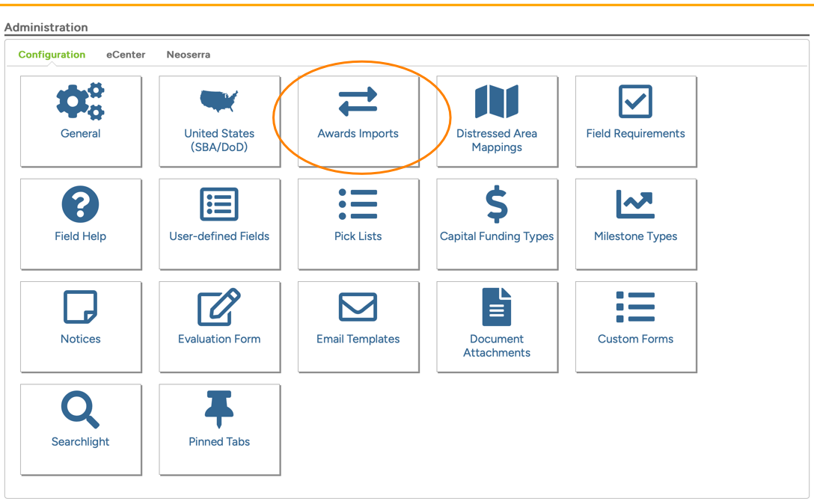Viewport: 814px width, 504px height.
Task: Click the United States map icon
Action: 218,101
